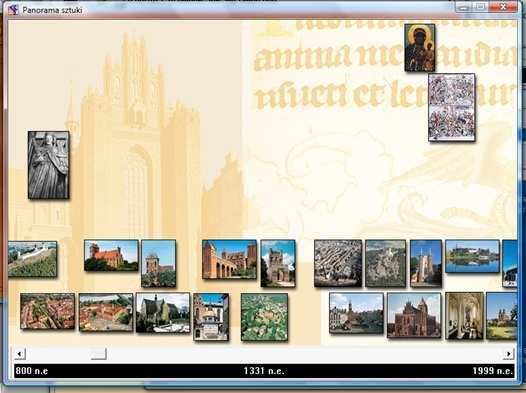This screenshot has height=393, width=526.
Task: Select the twin-tower brick cathedral facade thumbnail
Action: point(414,315)
